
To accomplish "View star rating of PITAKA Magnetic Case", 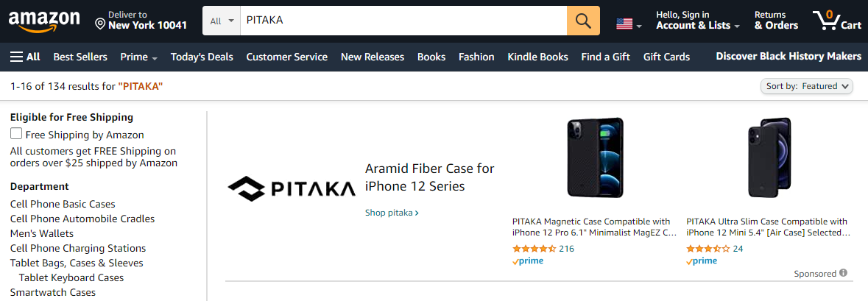I will coord(534,249).
